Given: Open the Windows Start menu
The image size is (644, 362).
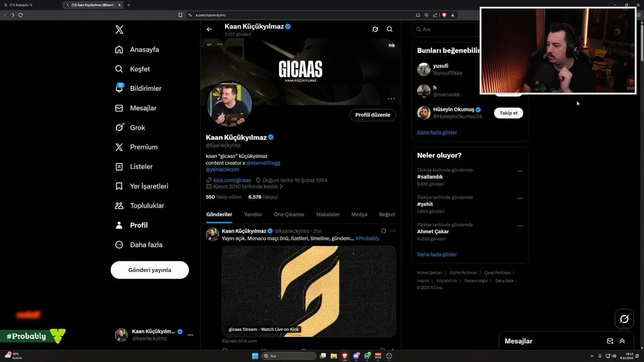Looking at the screenshot, I should pos(255,356).
